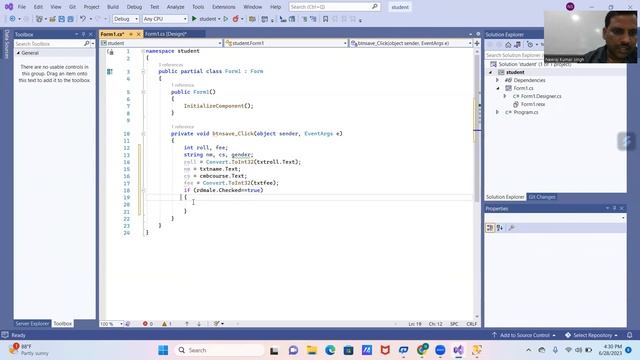640x360 pixels.
Task: Open the Any CPU platform dropdown
Action: (165, 19)
